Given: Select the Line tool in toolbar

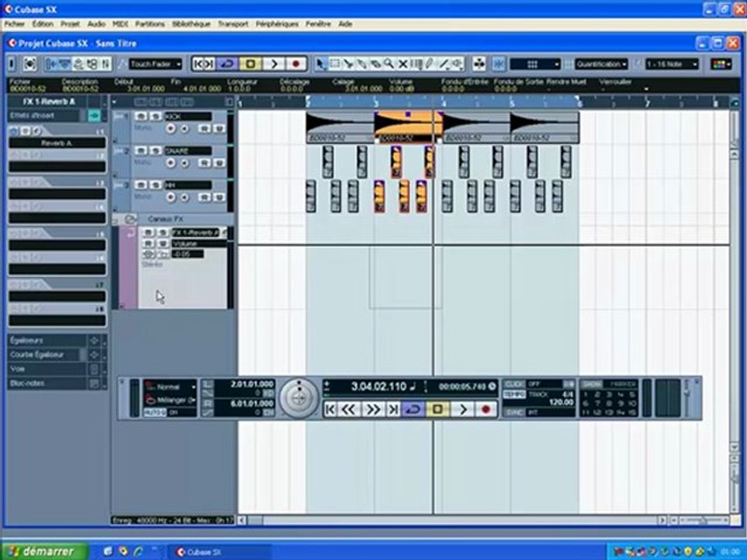Looking at the screenshot, I should [444, 64].
